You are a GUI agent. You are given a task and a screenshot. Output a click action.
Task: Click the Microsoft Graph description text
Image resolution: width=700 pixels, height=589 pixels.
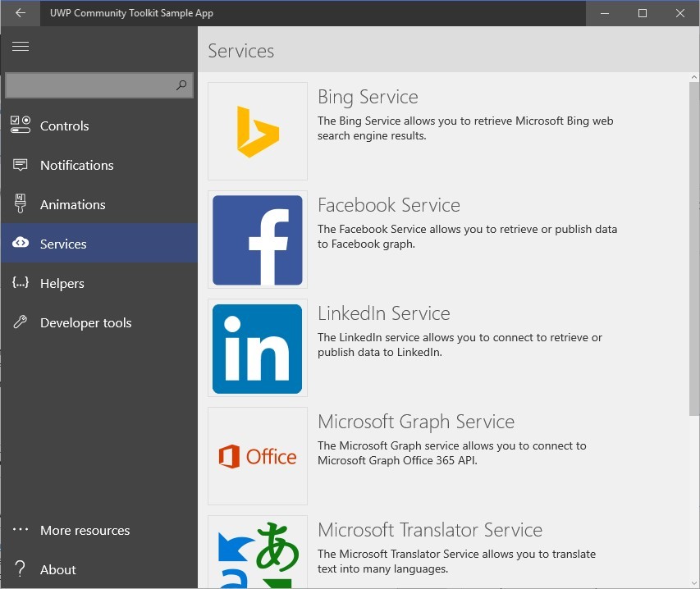[452, 453]
